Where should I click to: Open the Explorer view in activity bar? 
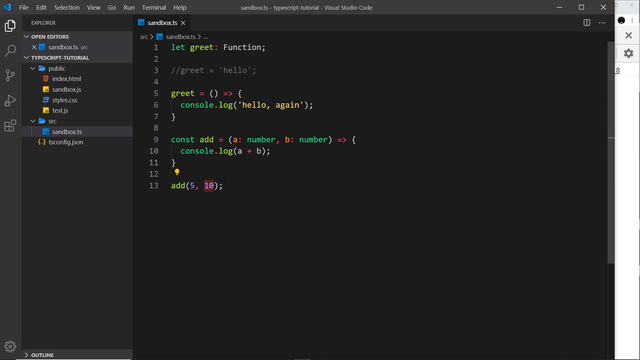coord(10,26)
